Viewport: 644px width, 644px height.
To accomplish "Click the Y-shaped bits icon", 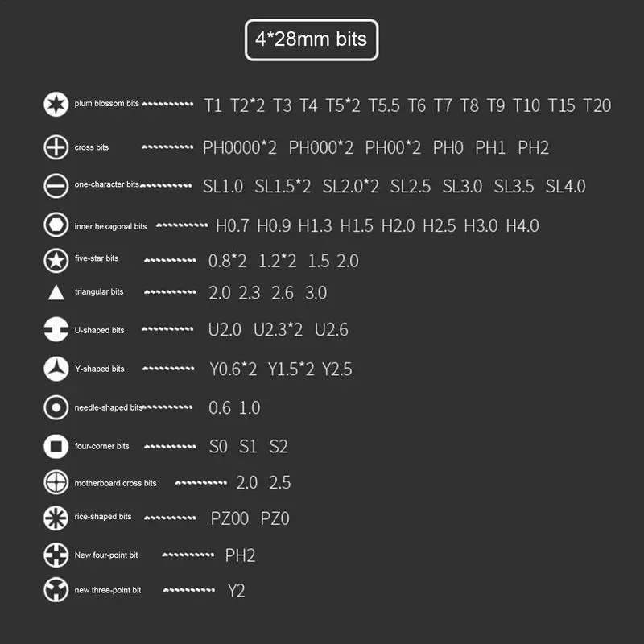I will [x=56, y=369].
